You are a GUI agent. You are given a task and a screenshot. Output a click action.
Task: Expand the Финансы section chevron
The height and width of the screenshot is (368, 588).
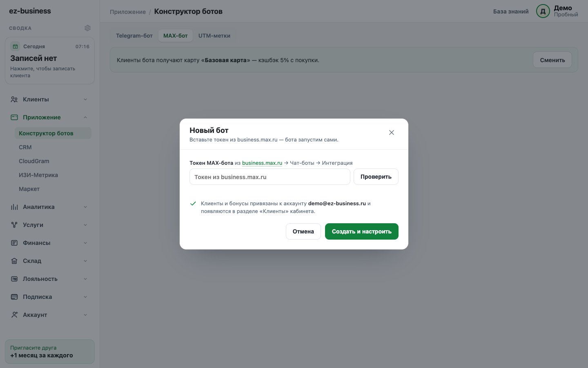[x=85, y=243]
